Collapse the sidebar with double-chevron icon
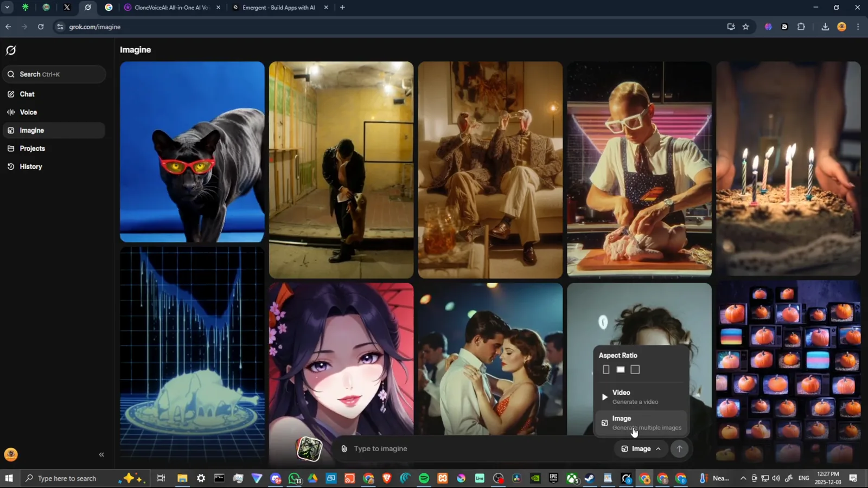Screen dimensions: 868x488 click(101, 454)
